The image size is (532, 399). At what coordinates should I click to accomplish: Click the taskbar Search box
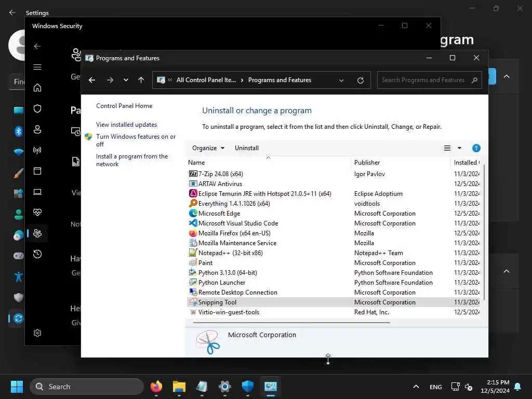pos(87,387)
